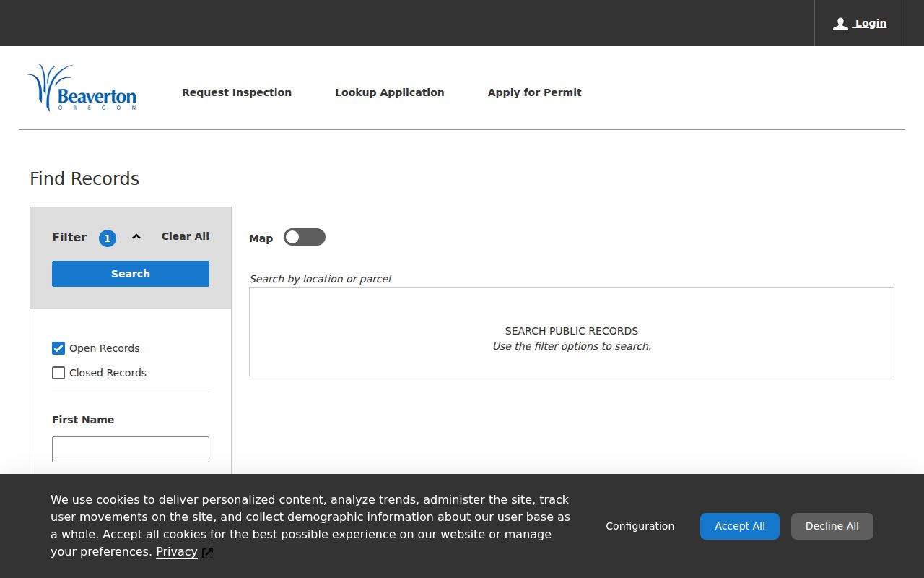Uncheck the Open Records checkbox
This screenshot has height=578, width=924.
tap(58, 348)
